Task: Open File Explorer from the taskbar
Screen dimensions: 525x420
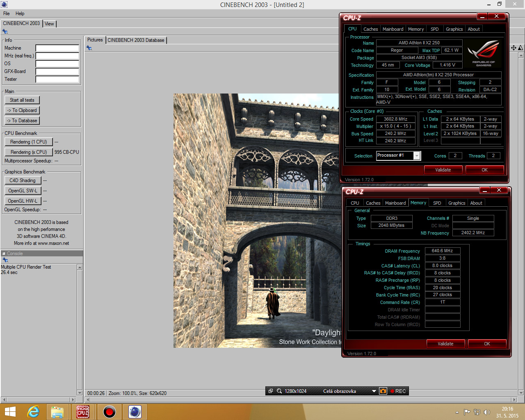Action: tap(57, 412)
